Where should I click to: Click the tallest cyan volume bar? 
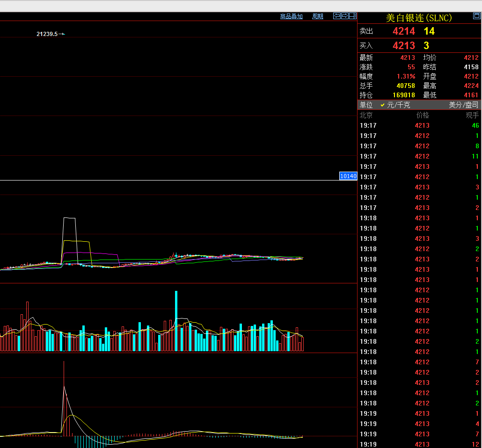pos(176,320)
